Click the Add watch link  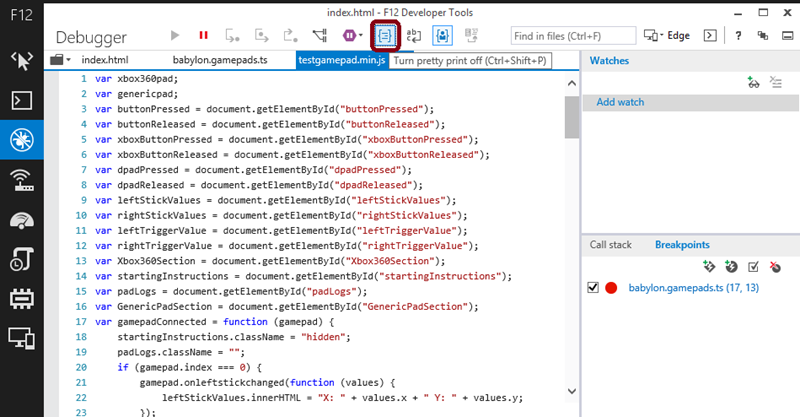click(620, 102)
